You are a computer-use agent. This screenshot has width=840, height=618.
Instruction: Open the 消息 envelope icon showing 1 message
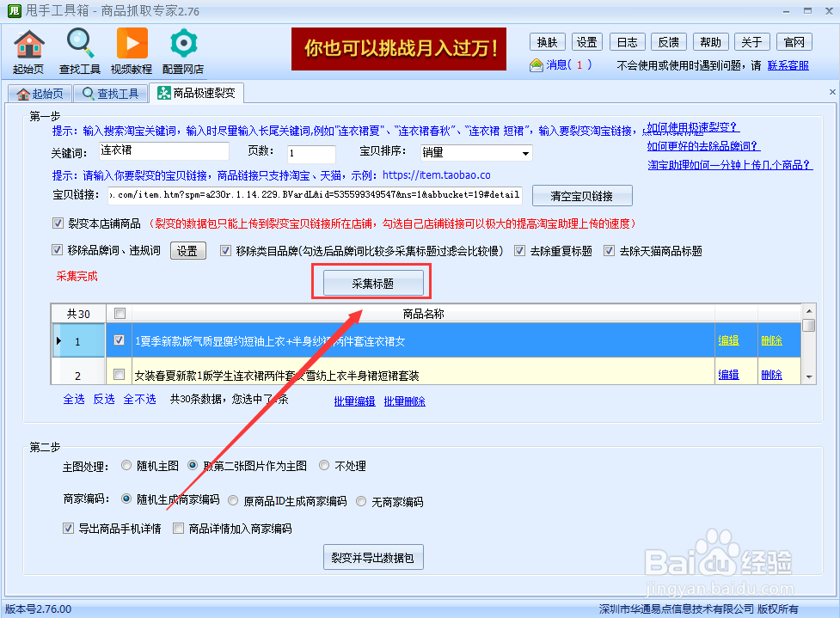pyautogui.click(x=536, y=64)
